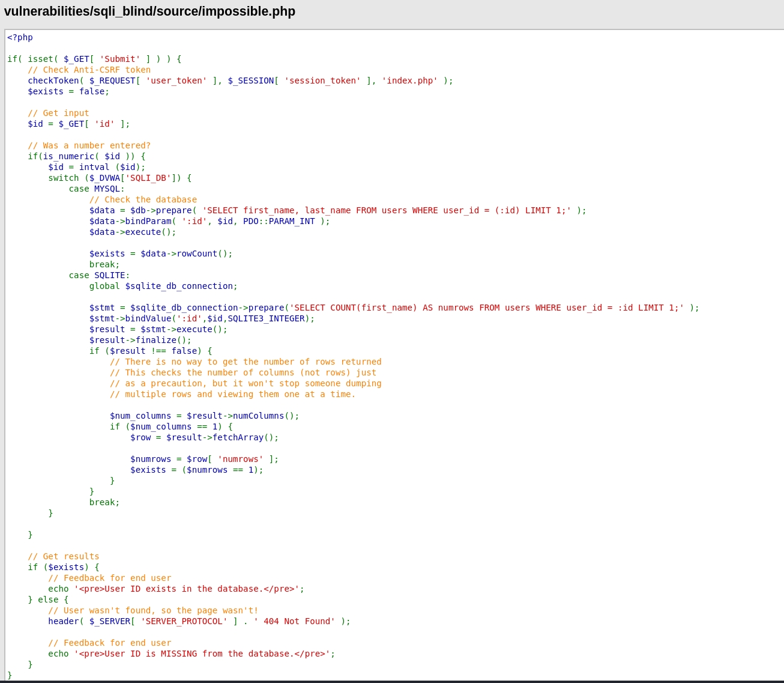
Task: Click the checkToken function call
Action: pyautogui.click(x=53, y=80)
